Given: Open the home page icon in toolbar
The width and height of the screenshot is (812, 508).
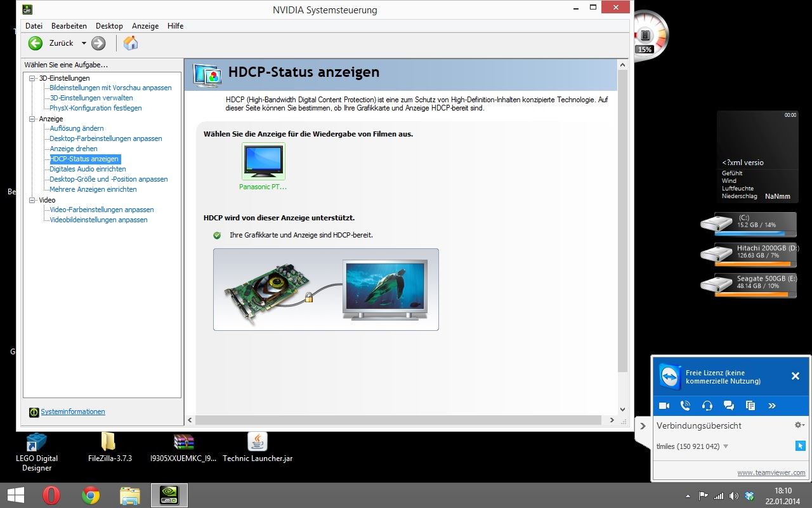Looking at the screenshot, I should point(131,43).
